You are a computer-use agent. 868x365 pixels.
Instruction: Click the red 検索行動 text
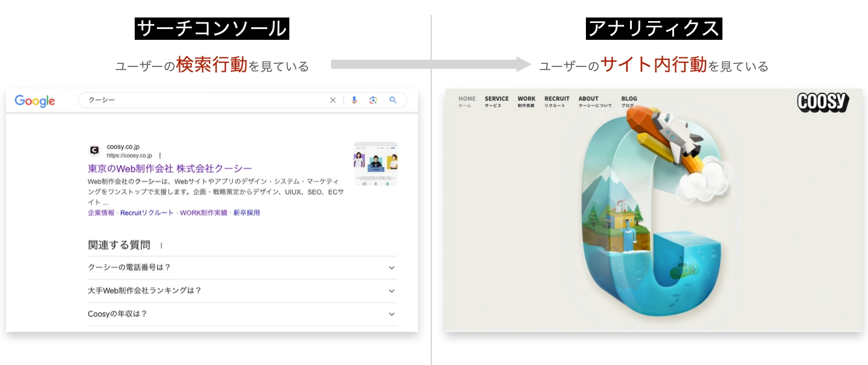click(212, 65)
